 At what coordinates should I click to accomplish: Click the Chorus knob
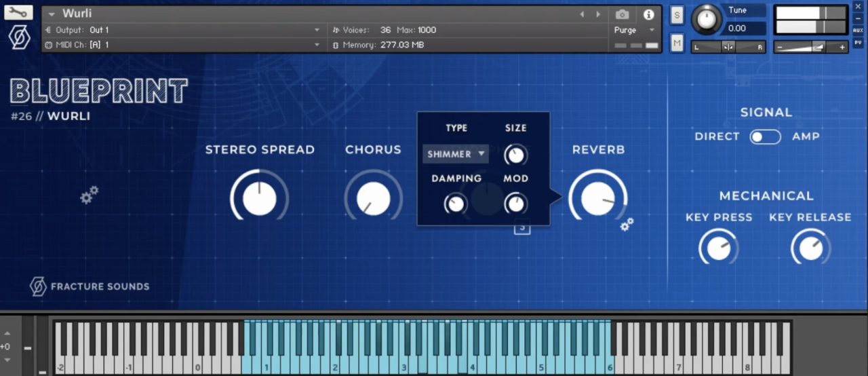pos(374,198)
